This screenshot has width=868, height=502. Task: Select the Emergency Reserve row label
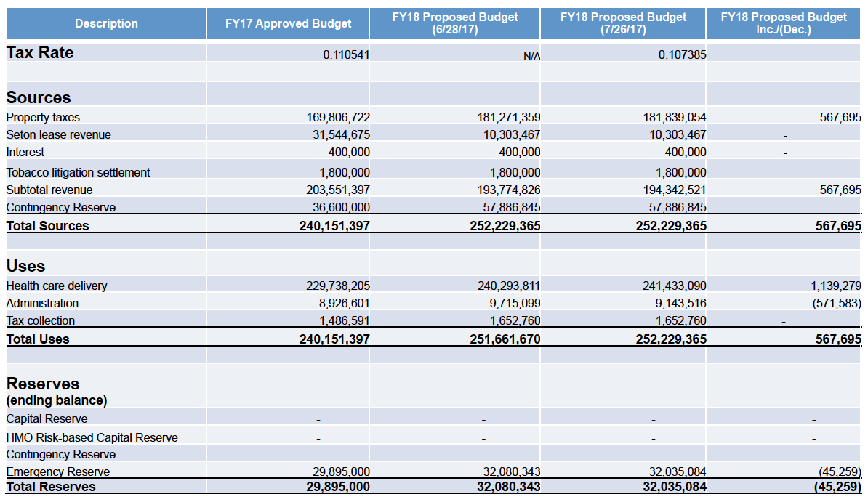coord(57,471)
